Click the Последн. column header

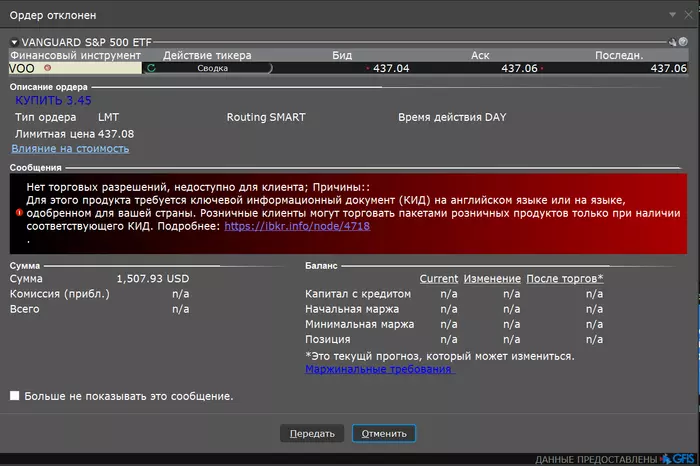[619, 55]
